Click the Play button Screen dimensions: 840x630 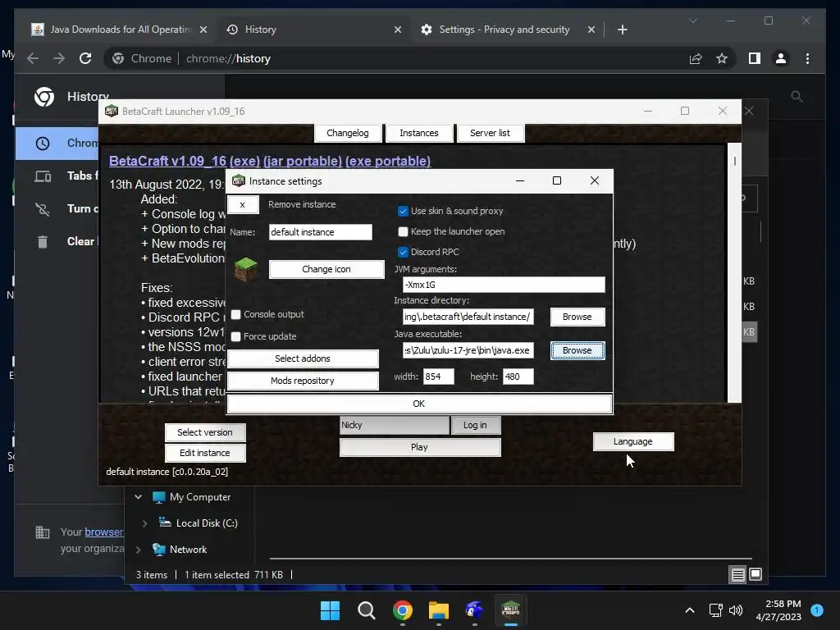pos(419,447)
